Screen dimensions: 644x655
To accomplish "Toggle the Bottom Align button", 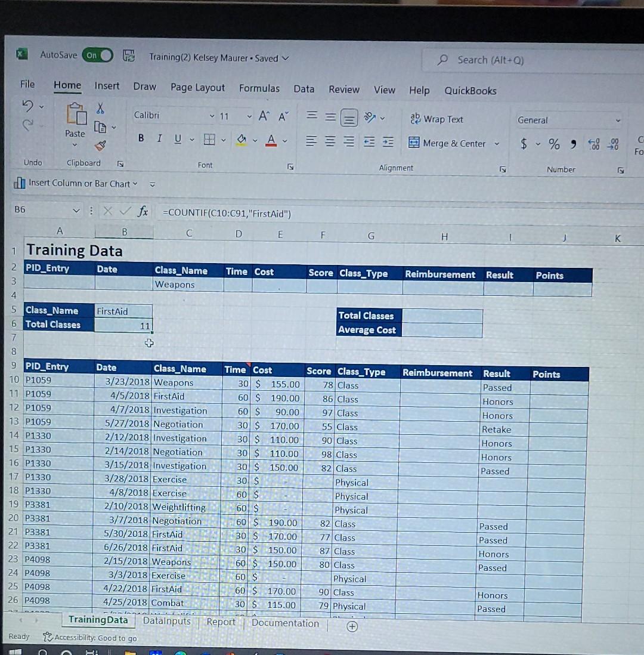I will (349, 118).
